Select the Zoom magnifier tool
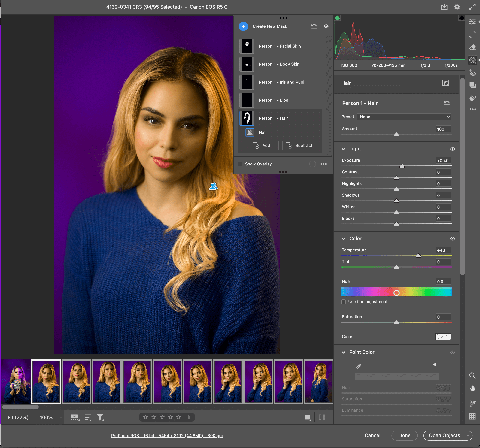The height and width of the screenshot is (448, 480). click(472, 375)
